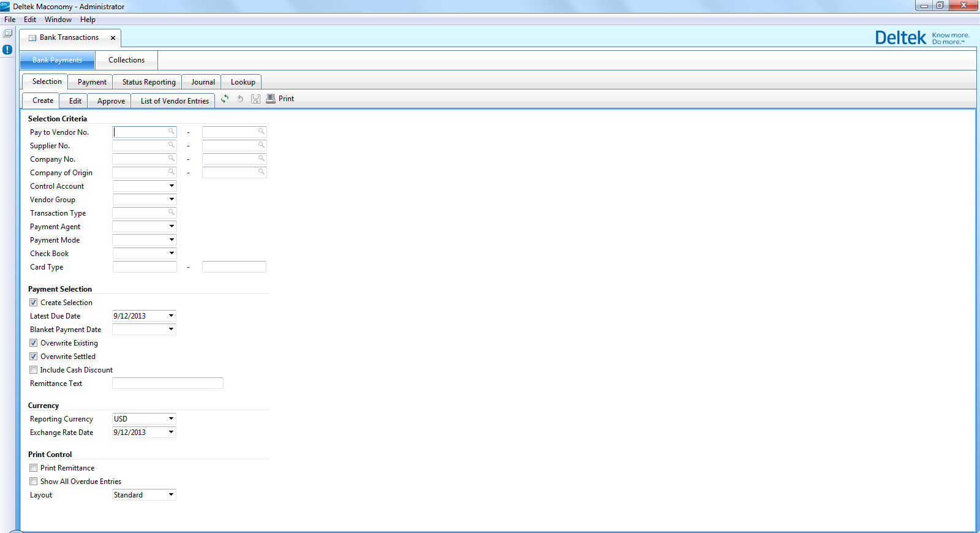This screenshot has width=980, height=533.
Task: Open the Payment Agent dropdown
Action: tap(171, 226)
